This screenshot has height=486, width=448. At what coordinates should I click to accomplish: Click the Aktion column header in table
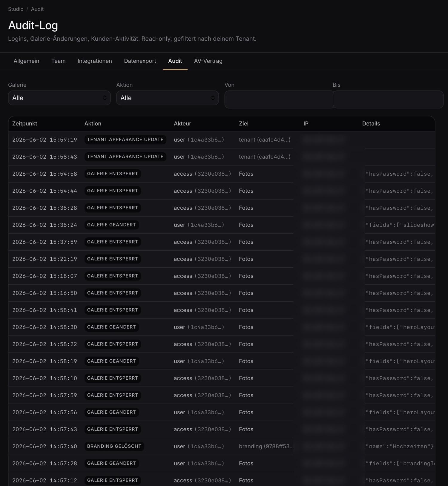(x=93, y=124)
